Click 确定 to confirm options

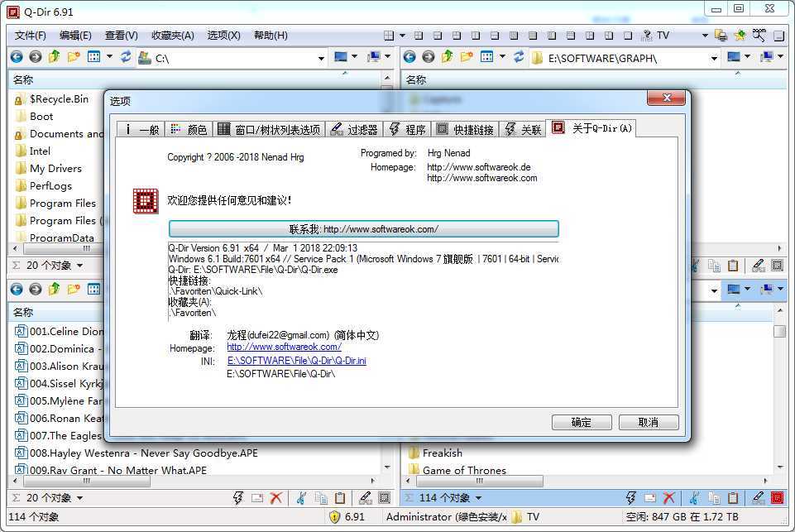[x=582, y=423]
